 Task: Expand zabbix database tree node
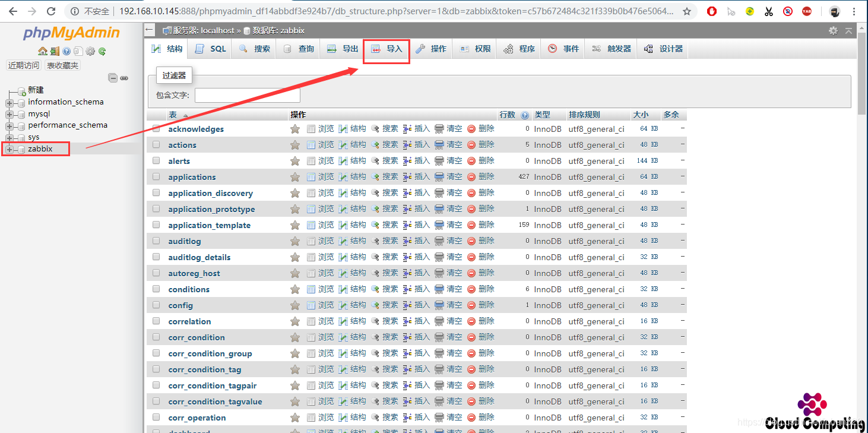pos(9,149)
